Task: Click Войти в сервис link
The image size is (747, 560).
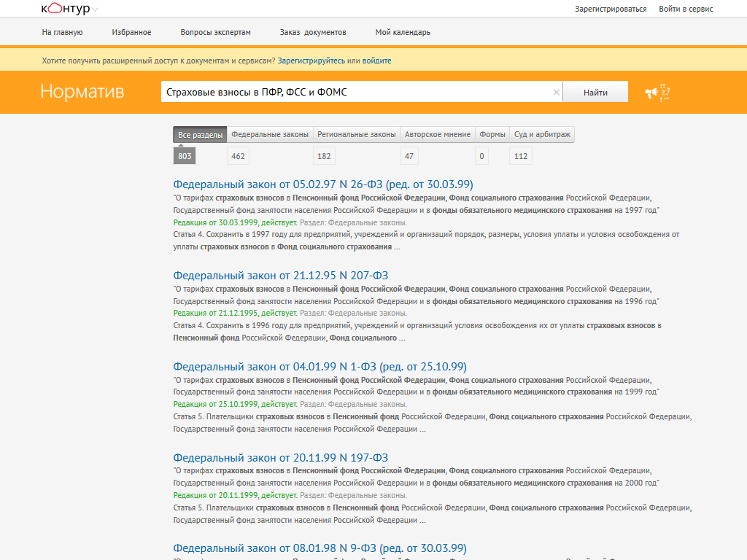Action: 686,9
